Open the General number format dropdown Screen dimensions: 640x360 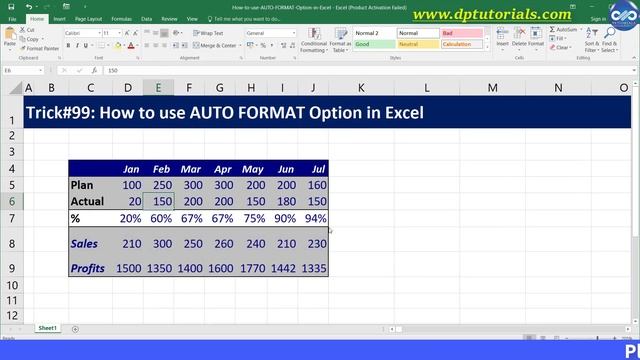pos(293,33)
